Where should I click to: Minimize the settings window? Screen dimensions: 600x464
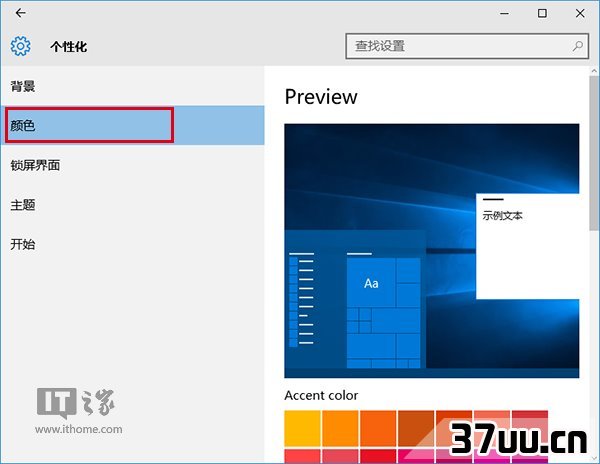(x=505, y=13)
